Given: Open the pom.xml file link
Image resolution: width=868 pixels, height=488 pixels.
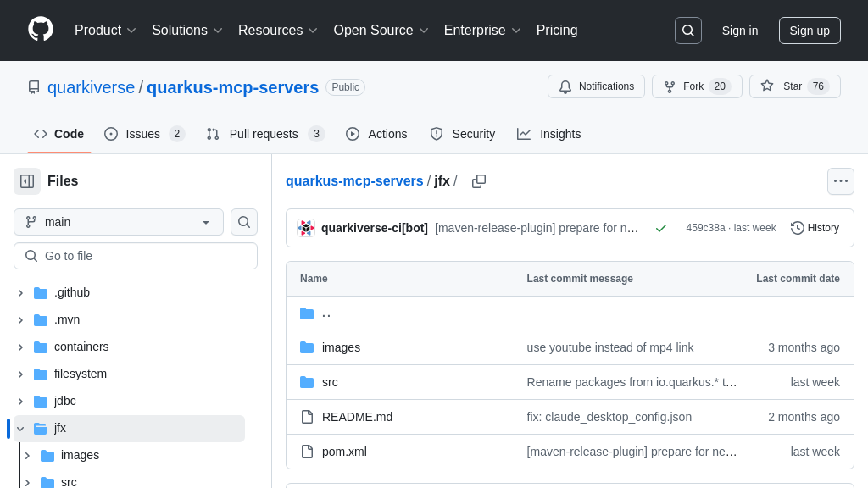Looking at the screenshot, I should tap(344, 452).
